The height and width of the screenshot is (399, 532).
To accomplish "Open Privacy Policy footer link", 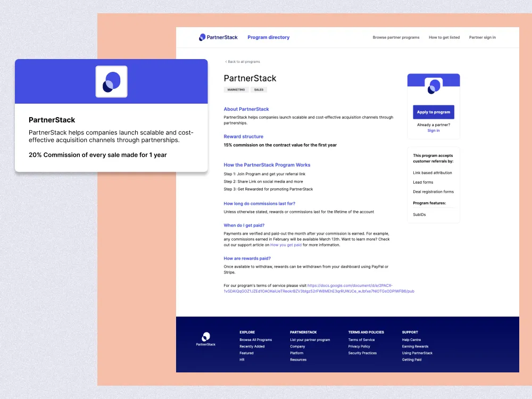I will tap(359, 346).
